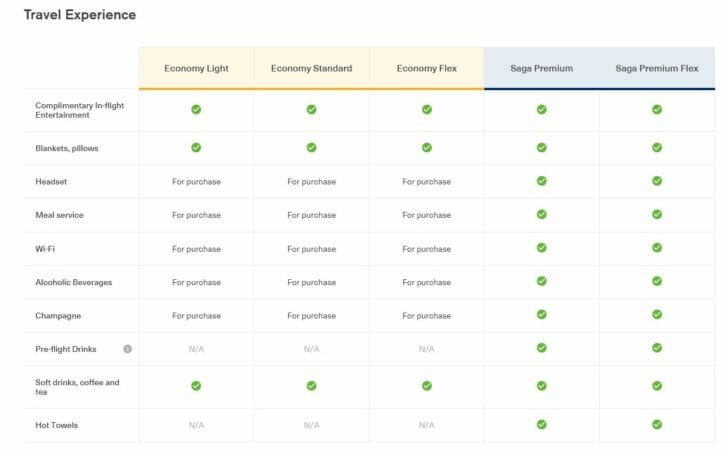Select the Saga Premium Flex column header
This screenshot has width=728, height=452.
tap(657, 68)
